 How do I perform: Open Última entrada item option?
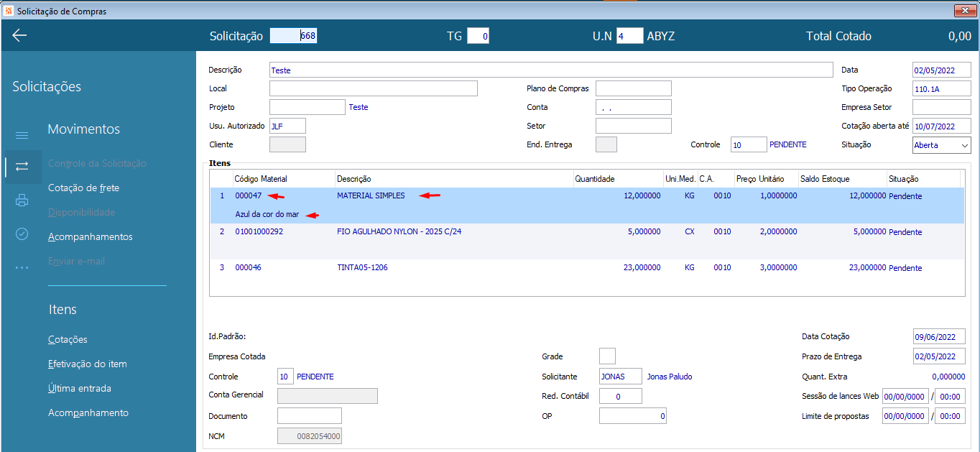(x=80, y=389)
